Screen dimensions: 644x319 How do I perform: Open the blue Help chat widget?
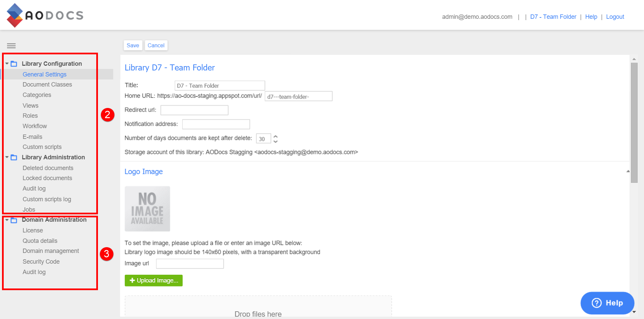point(607,303)
